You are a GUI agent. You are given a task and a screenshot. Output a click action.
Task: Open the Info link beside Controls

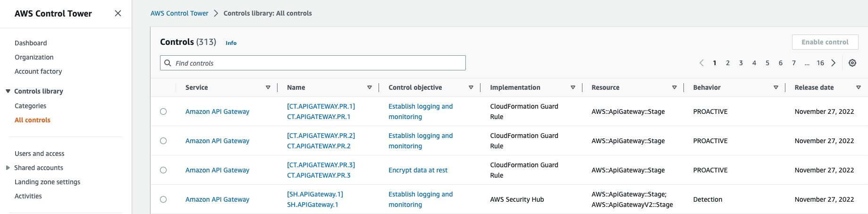click(231, 43)
